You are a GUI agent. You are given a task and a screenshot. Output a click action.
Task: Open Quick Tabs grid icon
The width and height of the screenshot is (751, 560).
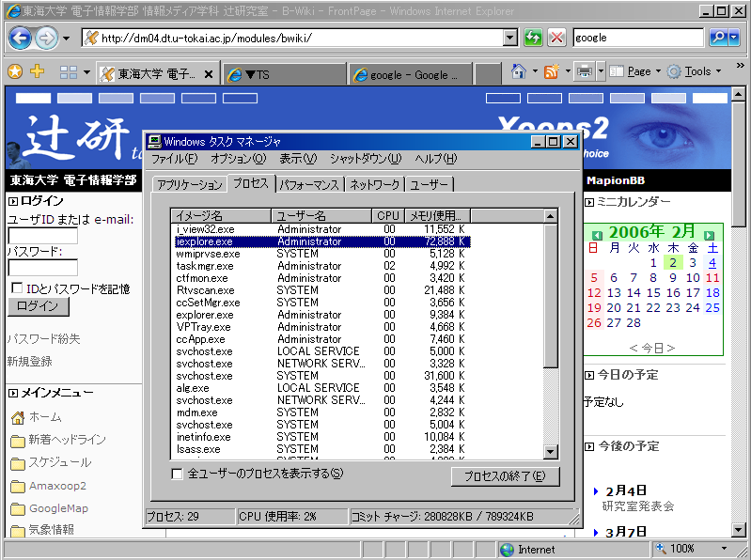[x=69, y=72]
